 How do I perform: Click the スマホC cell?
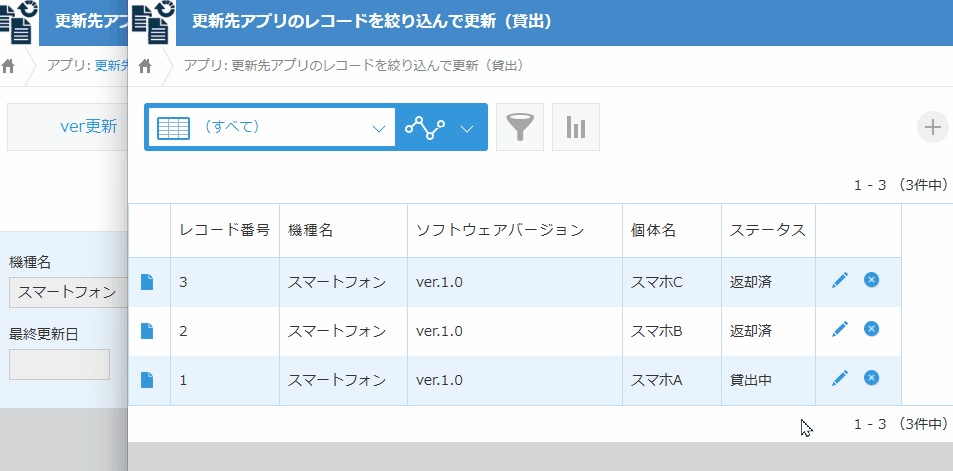tap(672, 282)
